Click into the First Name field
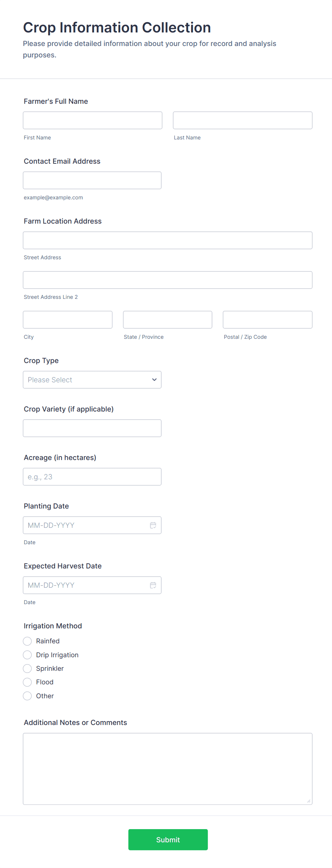The width and height of the screenshot is (332, 868). pyautogui.click(x=92, y=120)
